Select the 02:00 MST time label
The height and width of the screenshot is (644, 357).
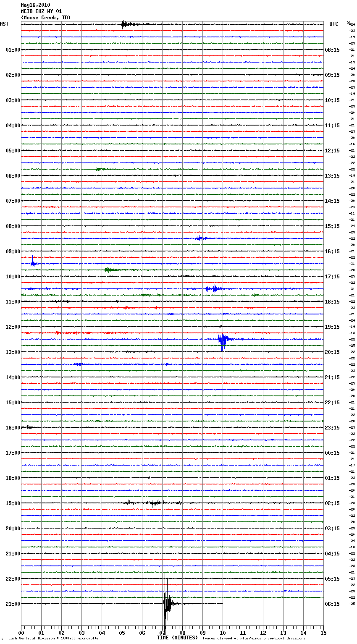(13, 75)
